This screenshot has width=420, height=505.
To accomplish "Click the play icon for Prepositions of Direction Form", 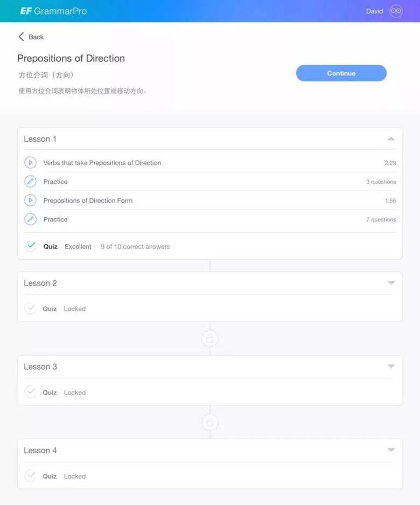I will coord(30,200).
